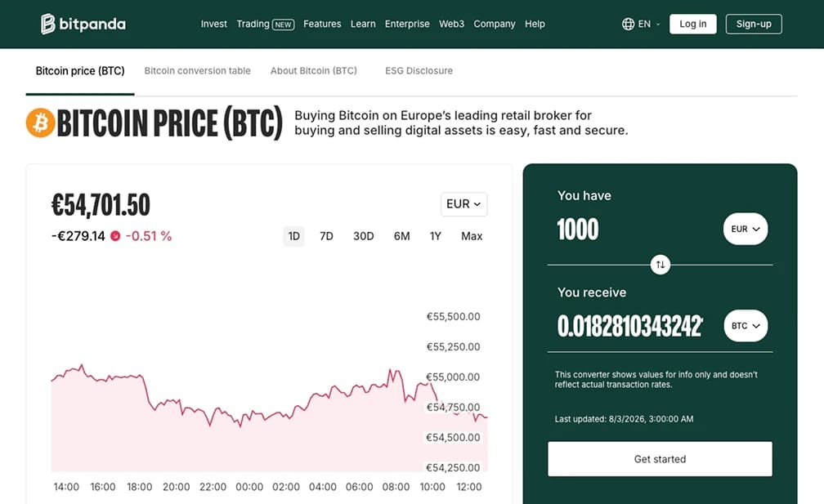Click the €55,000.00 axis label
Image resolution: width=824 pixels, height=504 pixels.
pos(453,377)
